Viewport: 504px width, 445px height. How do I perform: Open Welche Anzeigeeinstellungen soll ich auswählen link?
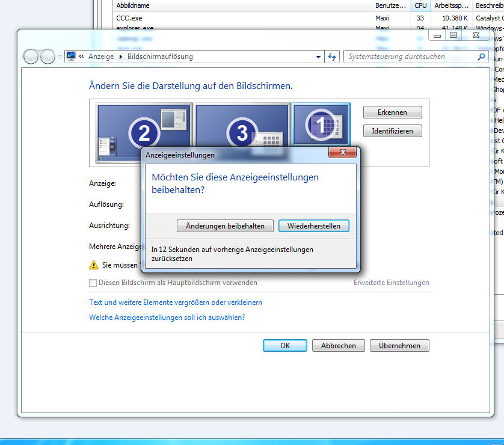pyautogui.click(x=167, y=318)
